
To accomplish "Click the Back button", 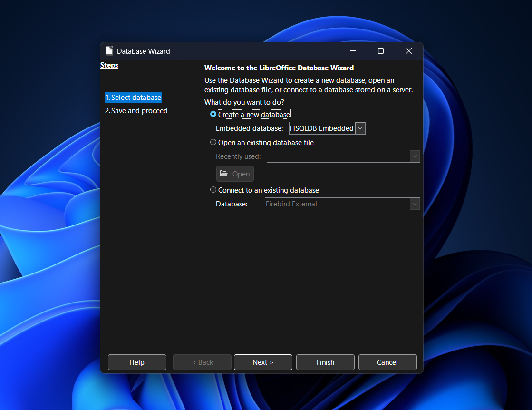I will click(202, 362).
